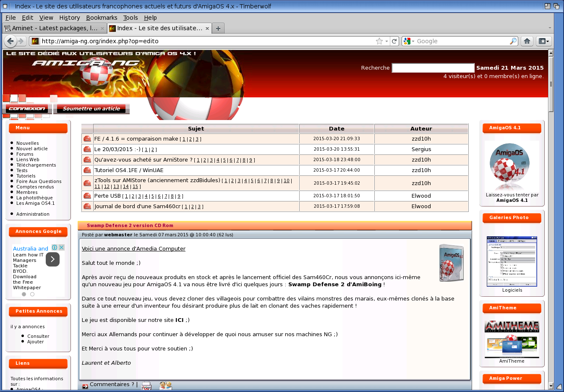The image size is (564, 392).
Task: Open a new tab with the plus button
Action: (x=218, y=29)
